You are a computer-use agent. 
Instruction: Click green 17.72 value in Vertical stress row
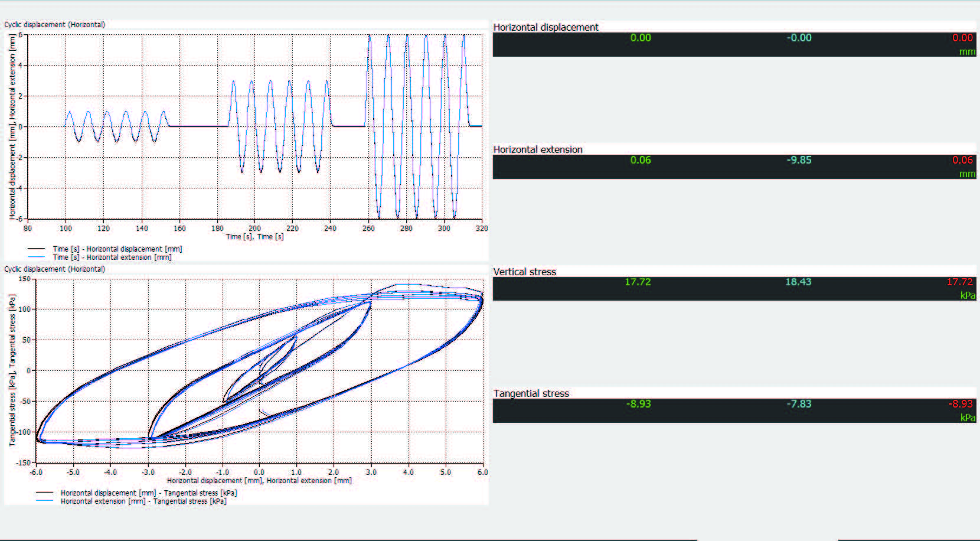638,282
